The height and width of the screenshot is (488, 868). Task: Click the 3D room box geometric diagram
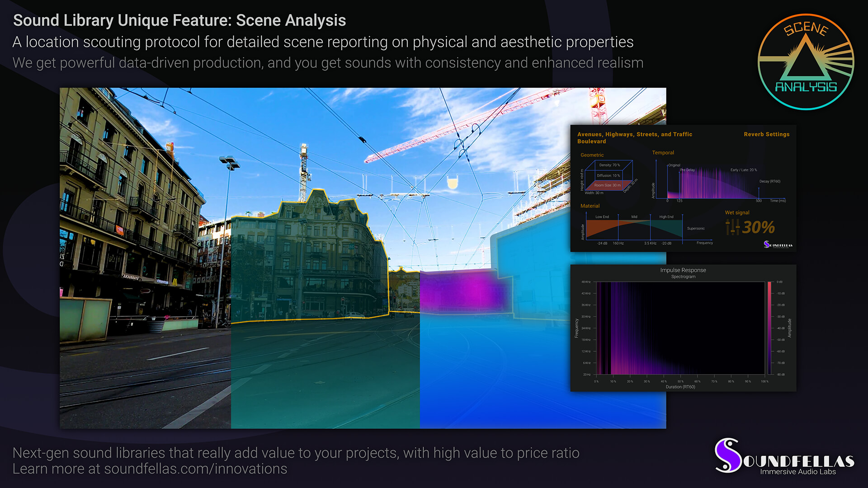(609, 176)
